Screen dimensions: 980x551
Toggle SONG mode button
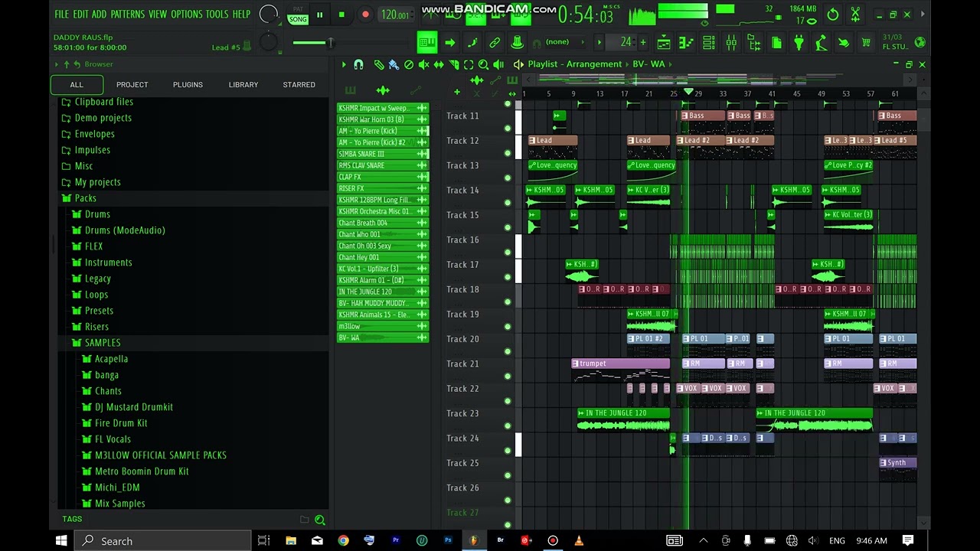tap(298, 19)
